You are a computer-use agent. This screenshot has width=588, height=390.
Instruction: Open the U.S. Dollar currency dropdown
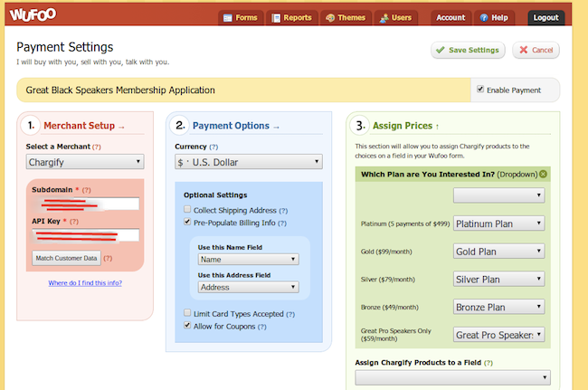tap(249, 162)
